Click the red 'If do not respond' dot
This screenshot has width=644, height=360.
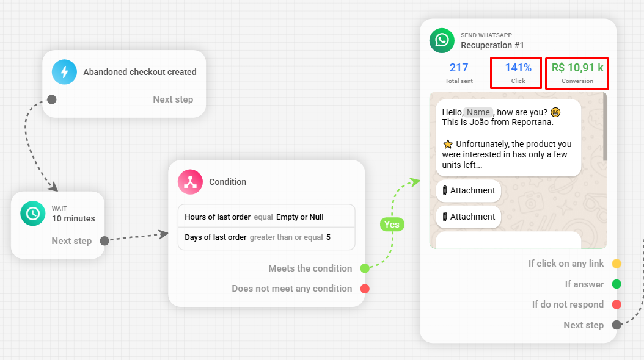coord(617,304)
